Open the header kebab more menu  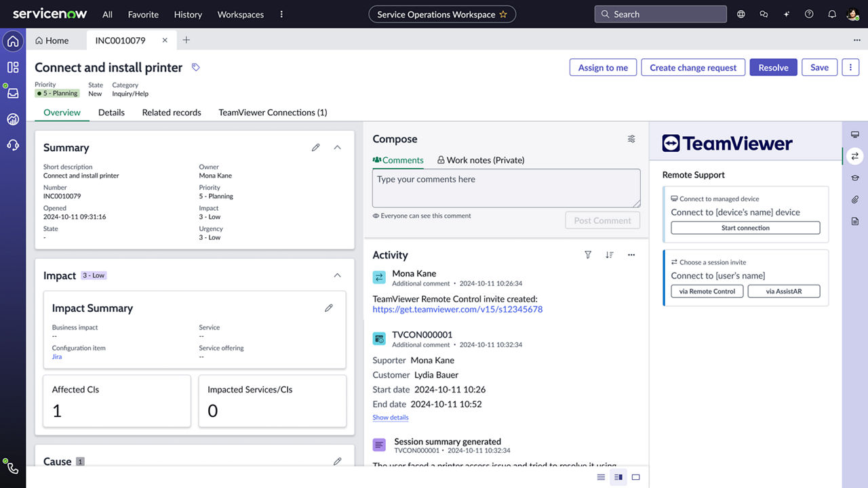coord(281,14)
